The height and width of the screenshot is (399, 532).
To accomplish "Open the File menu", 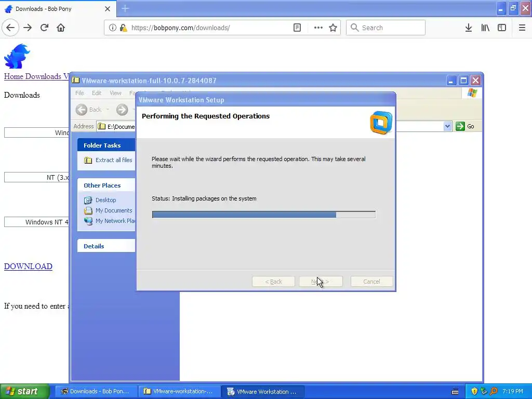I will pyautogui.click(x=79, y=93).
